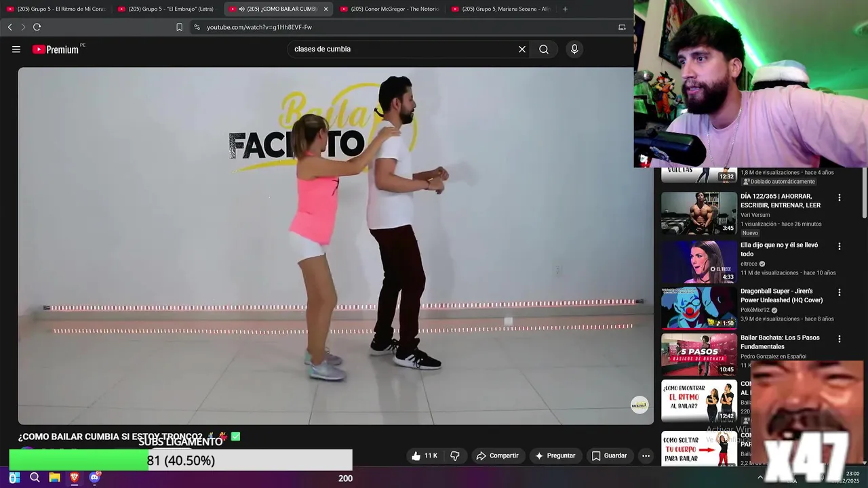Open Como soltar tu cuerpo thumbnail
Image resolution: width=868 pixels, height=488 pixels.
[699, 447]
